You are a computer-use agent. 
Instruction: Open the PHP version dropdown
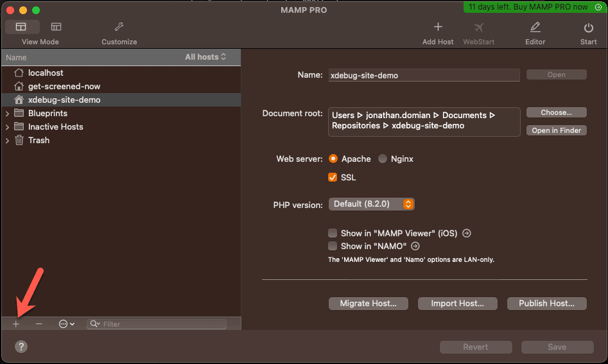pyautogui.click(x=372, y=204)
